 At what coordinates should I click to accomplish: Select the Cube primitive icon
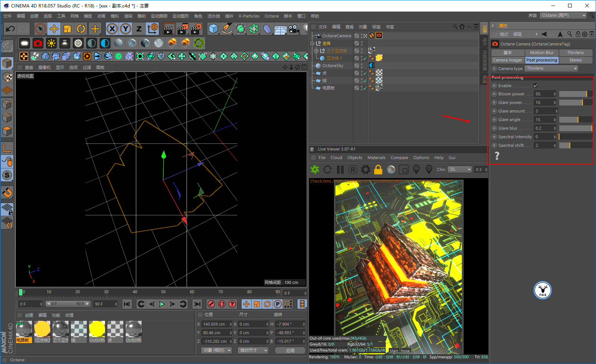pos(213,29)
